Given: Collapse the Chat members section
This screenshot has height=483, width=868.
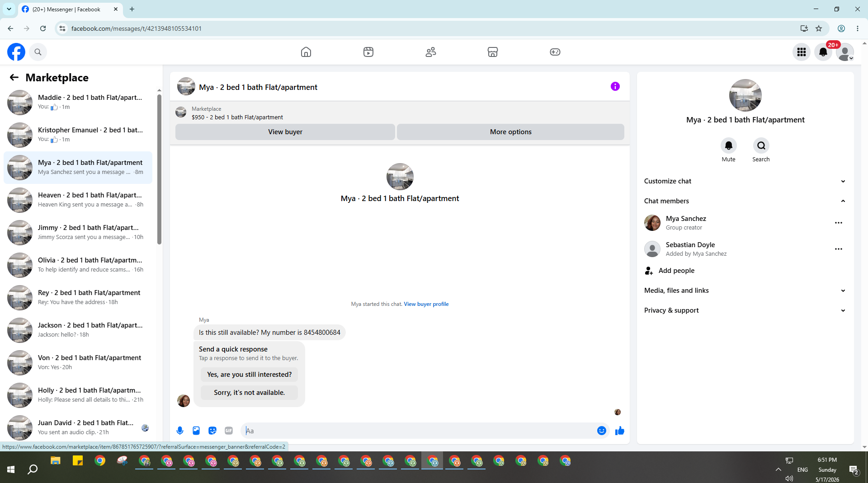Looking at the screenshot, I should point(745,201).
